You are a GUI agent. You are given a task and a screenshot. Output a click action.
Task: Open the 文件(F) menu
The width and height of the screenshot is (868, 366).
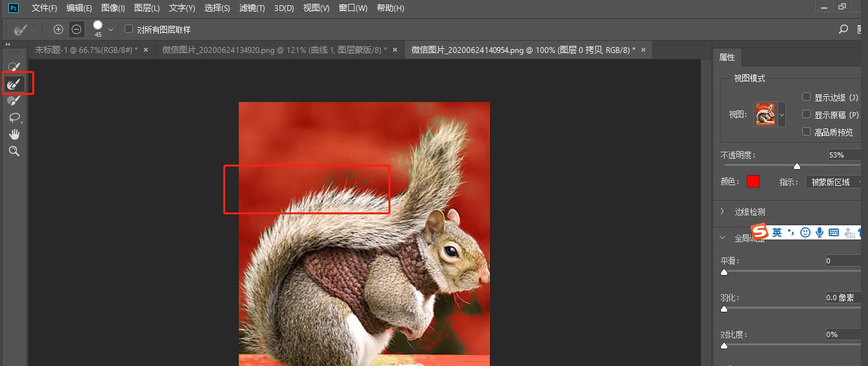pos(45,8)
